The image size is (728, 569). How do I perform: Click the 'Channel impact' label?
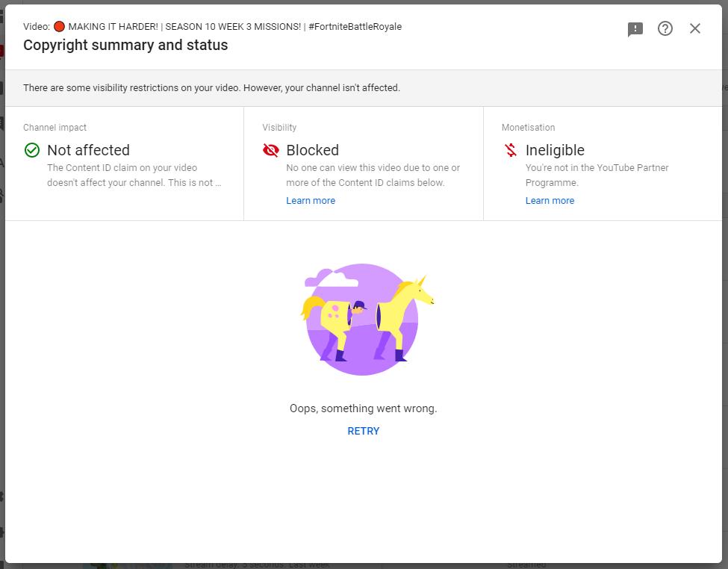55,127
